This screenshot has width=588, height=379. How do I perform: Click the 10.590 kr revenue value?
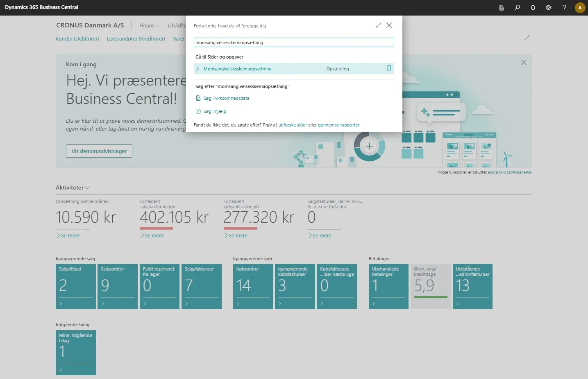pos(86,217)
